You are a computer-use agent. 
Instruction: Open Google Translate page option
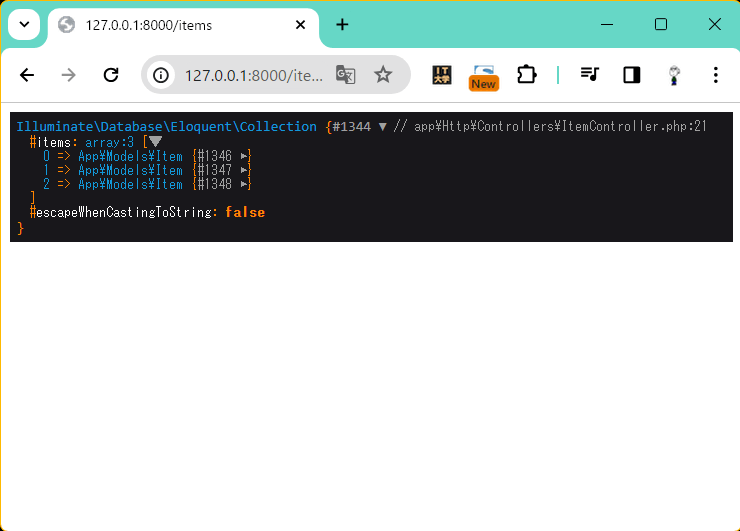(x=345, y=75)
